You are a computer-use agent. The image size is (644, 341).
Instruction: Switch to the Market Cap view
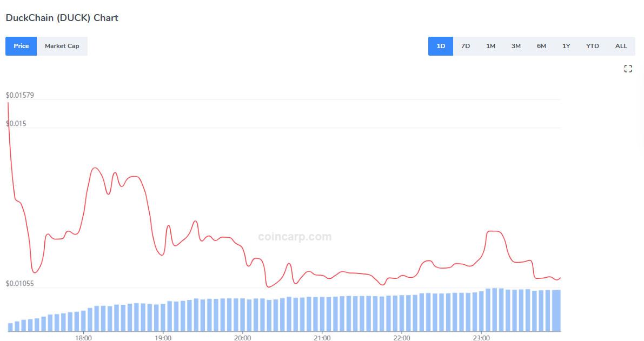(x=62, y=46)
